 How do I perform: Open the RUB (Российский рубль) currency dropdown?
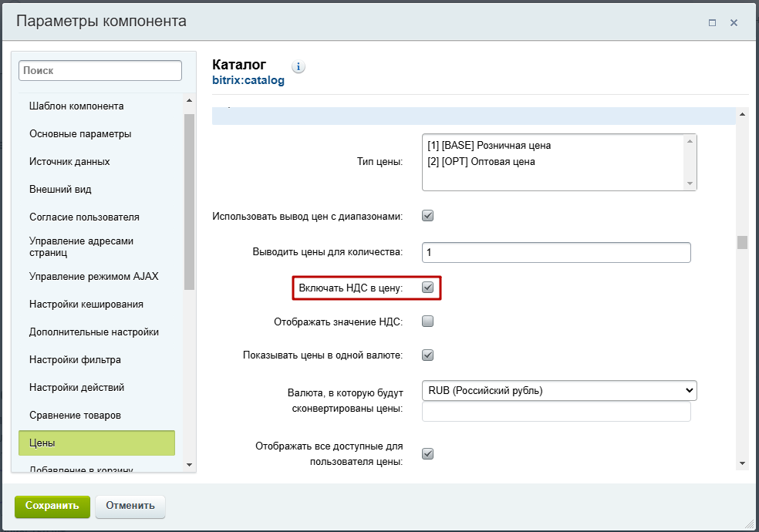(559, 390)
